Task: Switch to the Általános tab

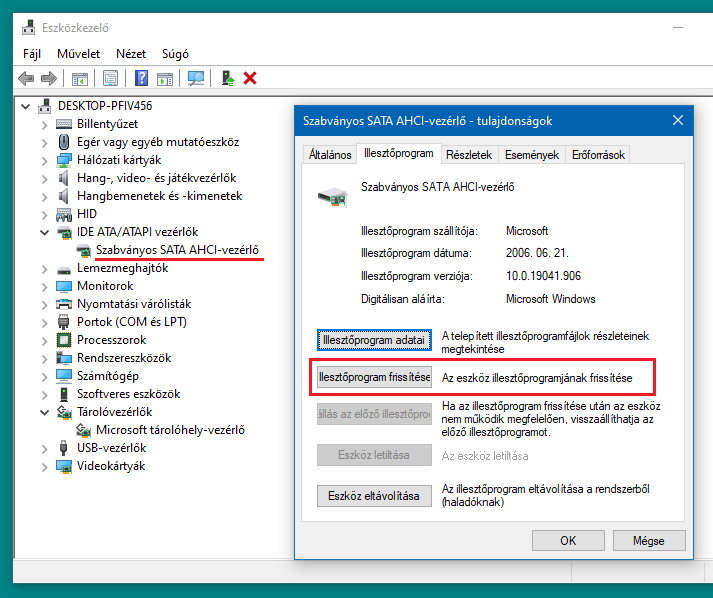Action: click(330, 155)
